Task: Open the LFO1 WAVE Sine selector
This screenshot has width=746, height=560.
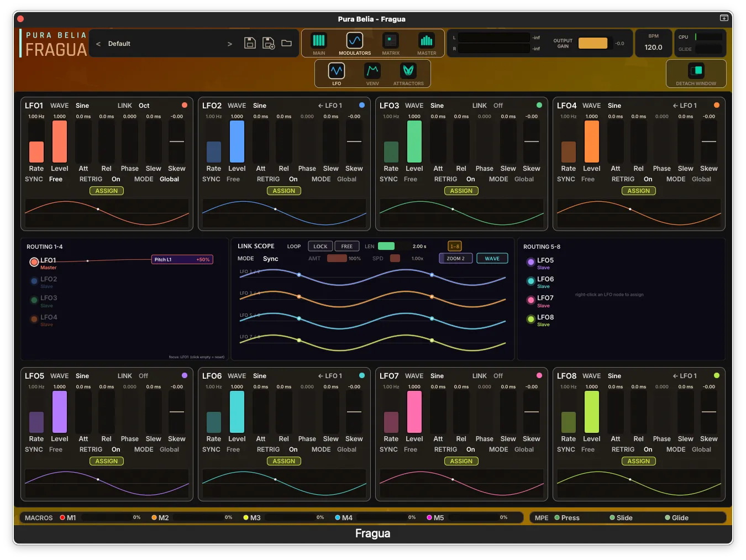Action: [82, 106]
